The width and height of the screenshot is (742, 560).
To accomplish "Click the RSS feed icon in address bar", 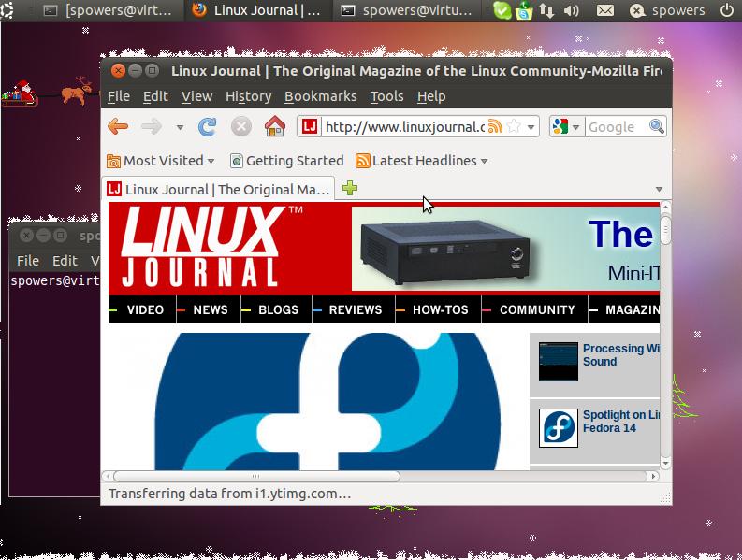I will pos(495,126).
